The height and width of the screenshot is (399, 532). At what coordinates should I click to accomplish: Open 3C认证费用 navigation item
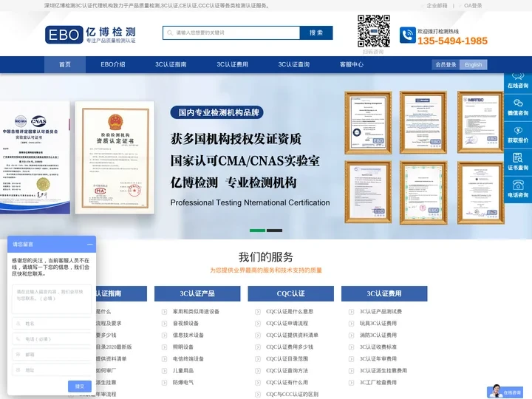233,64
